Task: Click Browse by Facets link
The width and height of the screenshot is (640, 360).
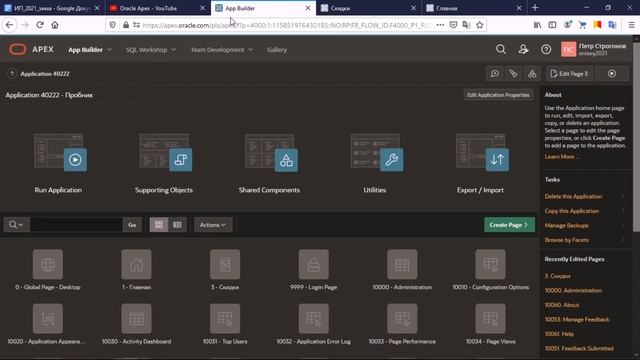Action: coord(567,240)
